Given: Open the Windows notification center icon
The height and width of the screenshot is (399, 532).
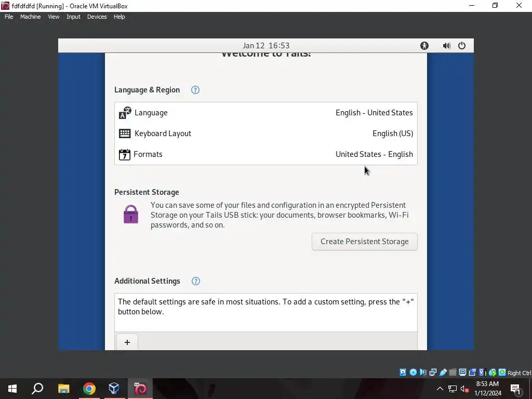Looking at the screenshot, I should [x=515, y=389].
